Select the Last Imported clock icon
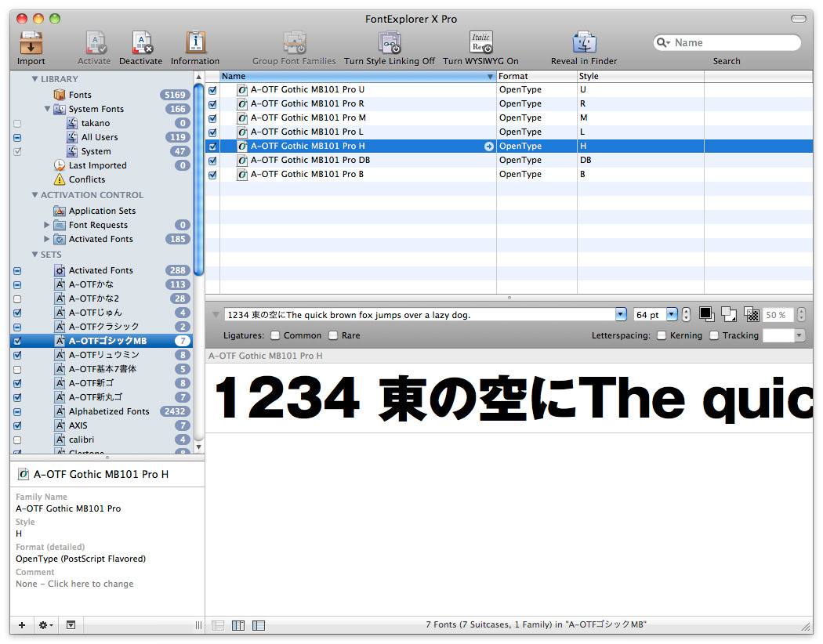The image size is (823, 644). [60, 165]
